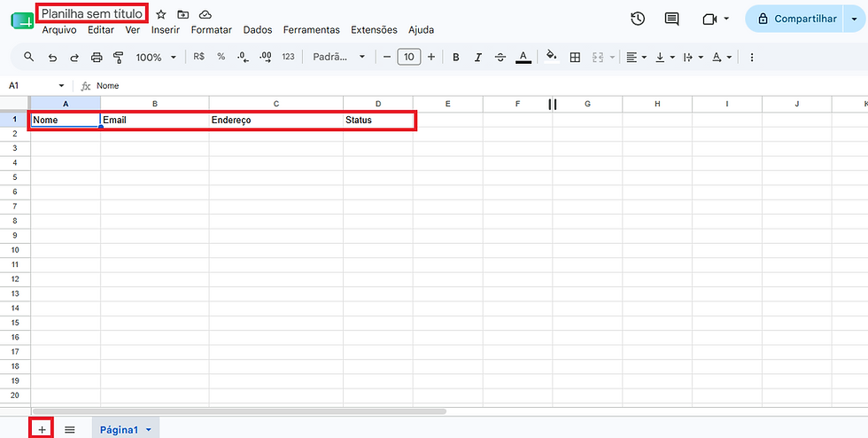The image size is (868, 438).
Task: Click the video meeting camera icon
Action: pyautogui.click(x=709, y=19)
